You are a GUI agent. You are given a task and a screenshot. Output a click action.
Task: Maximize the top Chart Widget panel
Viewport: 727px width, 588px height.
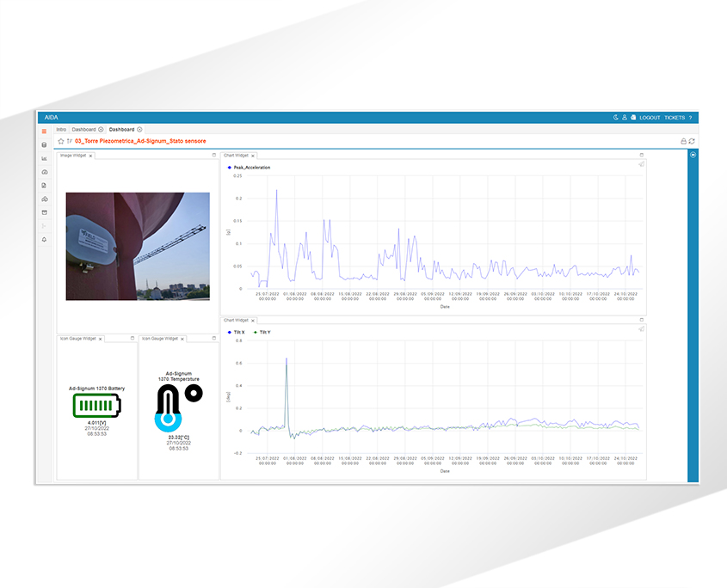point(641,156)
